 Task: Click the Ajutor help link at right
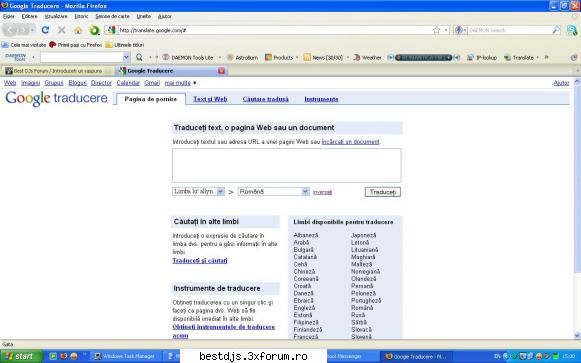561,83
